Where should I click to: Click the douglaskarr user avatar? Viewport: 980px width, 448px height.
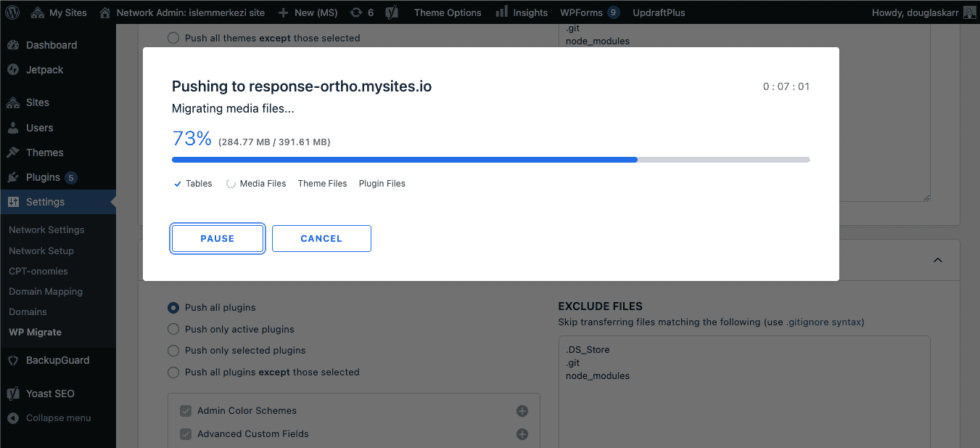pyautogui.click(x=969, y=12)
